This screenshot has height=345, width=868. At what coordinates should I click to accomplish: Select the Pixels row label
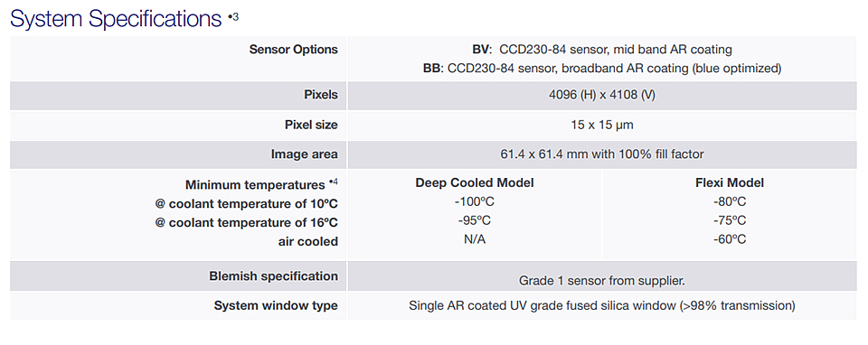tap(321, 95)
